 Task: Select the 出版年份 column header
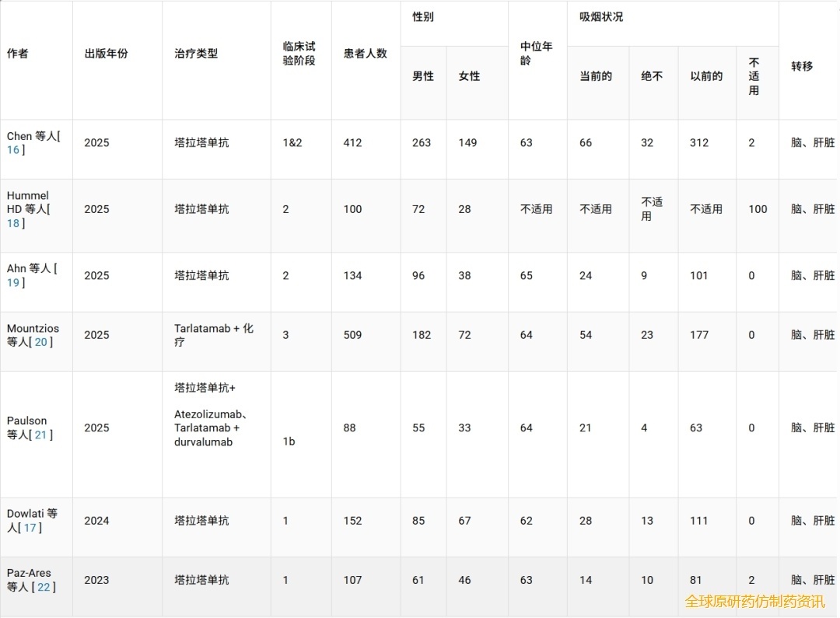(x=106, y=54)
